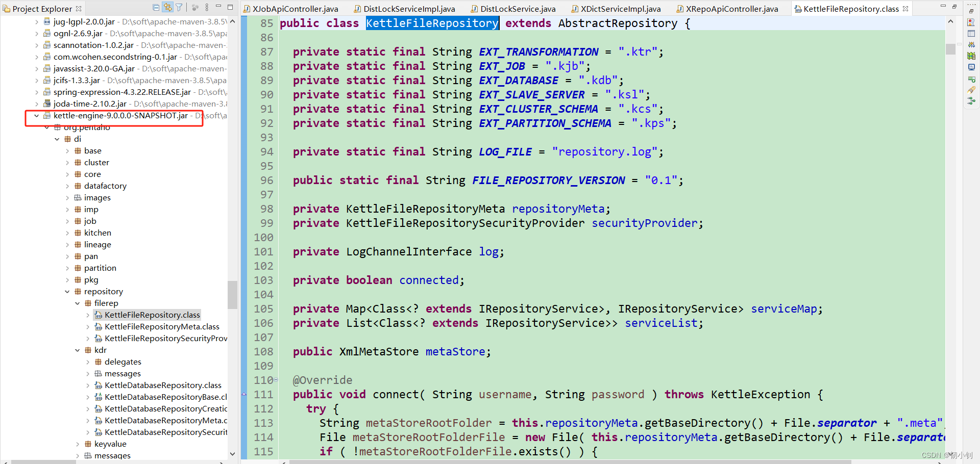Screen dimensions: 980x464
Task: Click the job package icon
Action: click(78, 221)
